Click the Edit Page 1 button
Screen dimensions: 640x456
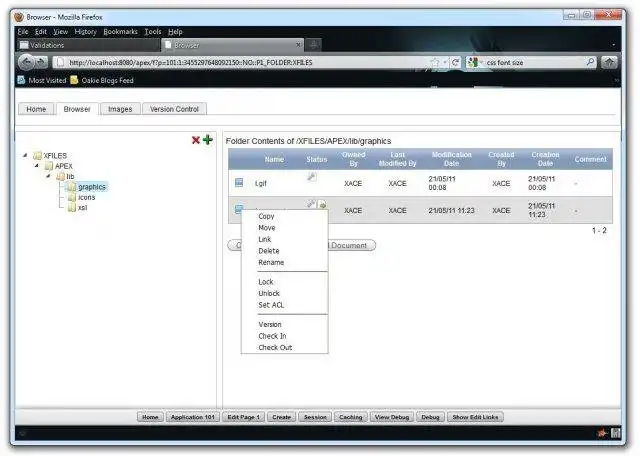pyautogui.click(x=244, y=417)
